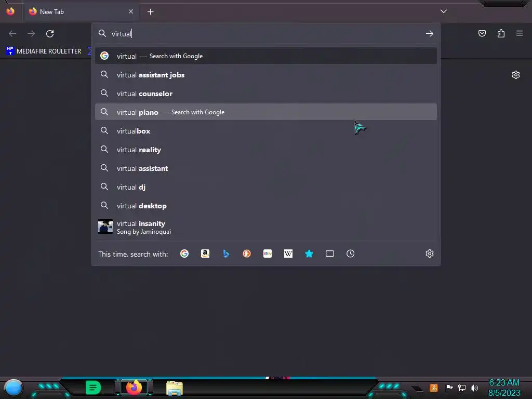The height and width of the screenshot is (399, 532).
Task: Click the Go arrow in the address bar
Action: pos(430,34)
